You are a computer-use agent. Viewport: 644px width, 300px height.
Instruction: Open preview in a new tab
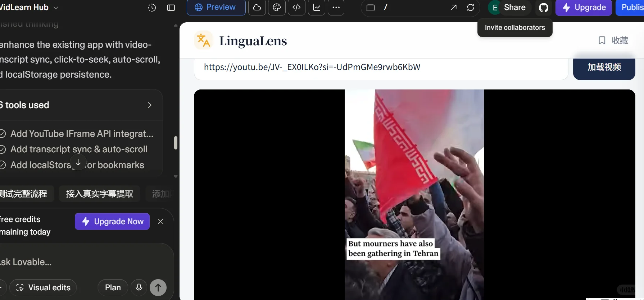(x=454, y=8)
